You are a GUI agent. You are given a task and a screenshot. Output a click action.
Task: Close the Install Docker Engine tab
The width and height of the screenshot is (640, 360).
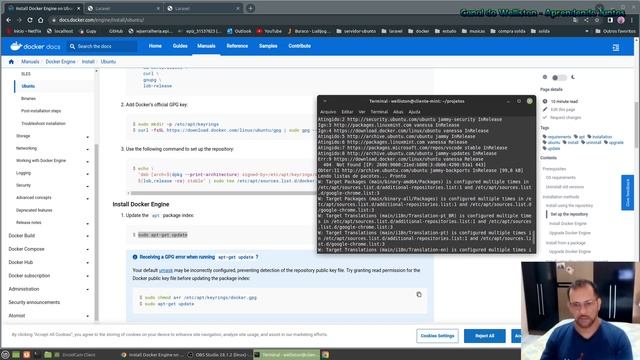78,8
